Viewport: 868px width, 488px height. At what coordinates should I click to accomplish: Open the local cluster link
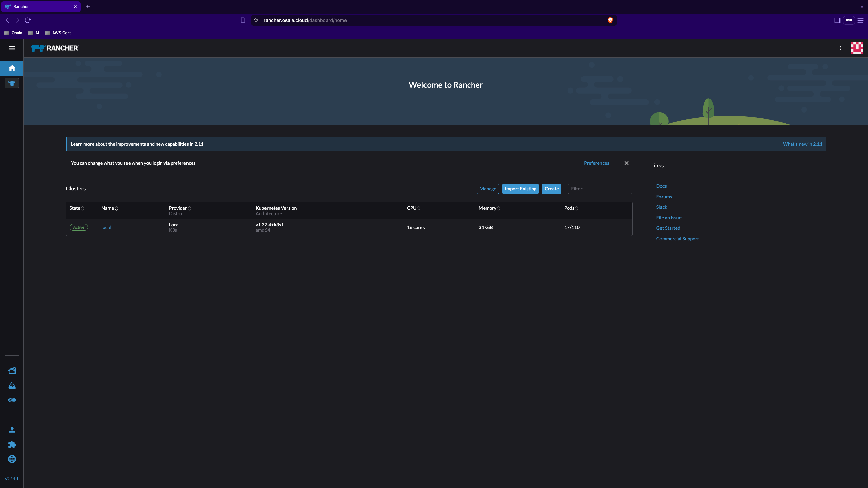106,227
